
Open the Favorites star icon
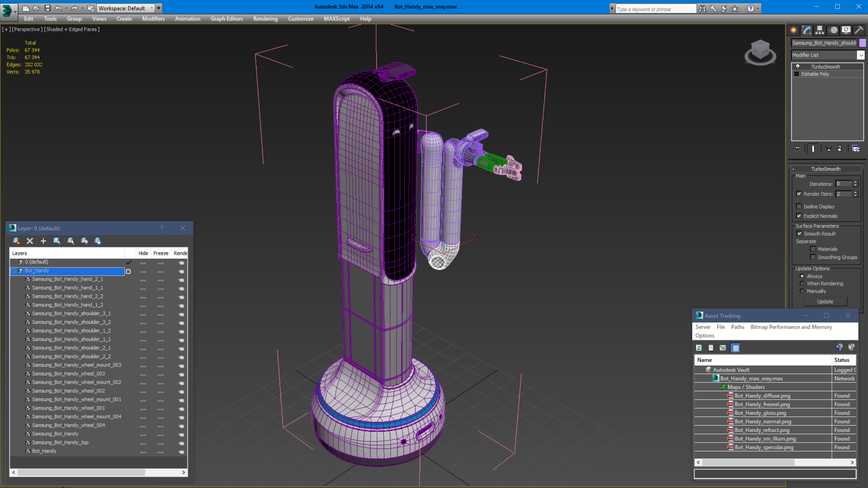tap(734, 9)
